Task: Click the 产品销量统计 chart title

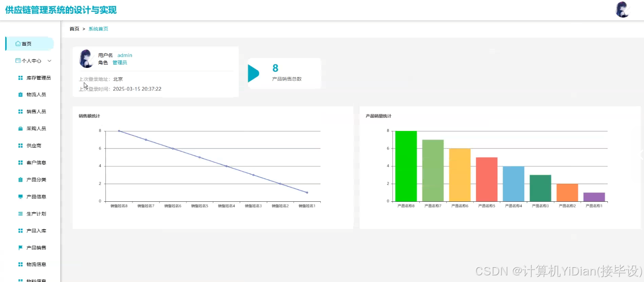Action: pyautogui.click(x=379, y=116)
